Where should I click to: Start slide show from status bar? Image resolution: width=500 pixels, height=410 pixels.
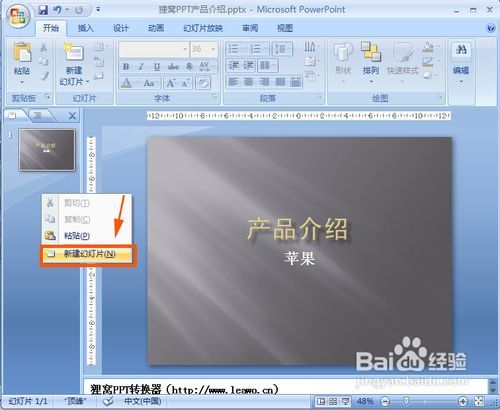(x=345, y=401)
